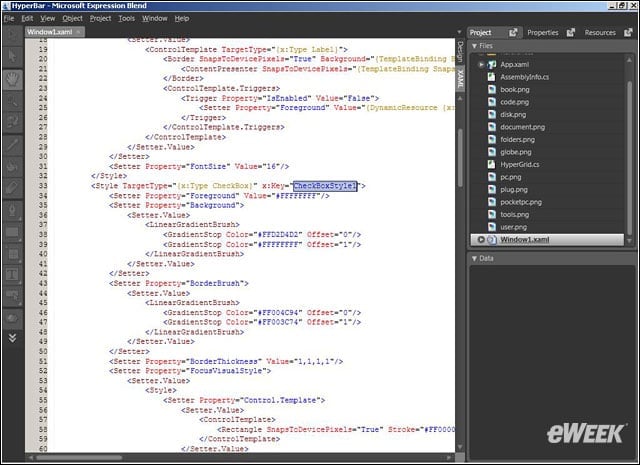This screenshot has width=640, height=465.
Task: Pop out the Resources panel
Action: (x=628, y=32)
